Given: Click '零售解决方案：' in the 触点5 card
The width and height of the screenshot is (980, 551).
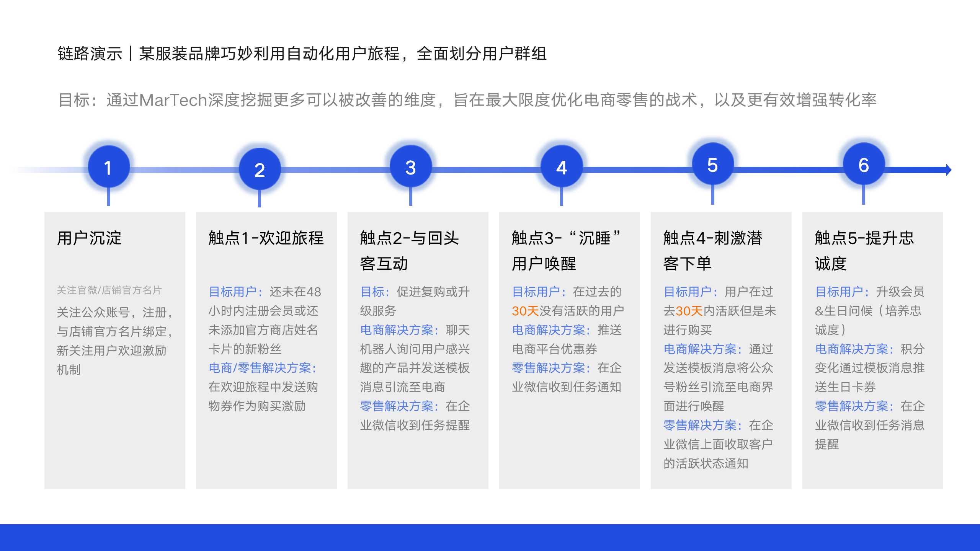Looking at the screenshot, I should click(854, 406).
